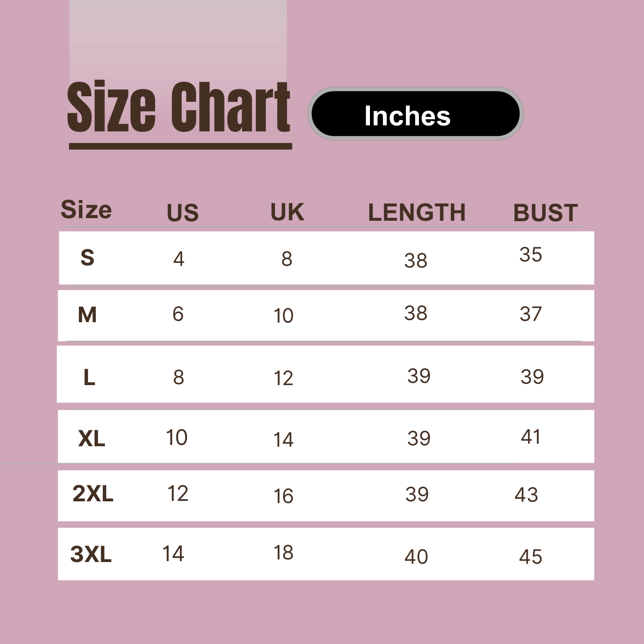Click the BUST column header

tap(545, 213)
